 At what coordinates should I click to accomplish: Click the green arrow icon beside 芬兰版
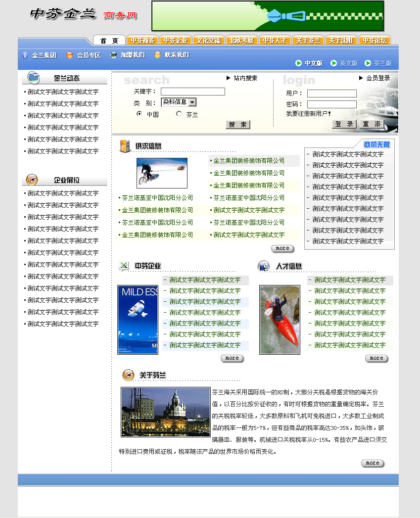point(368,63)
